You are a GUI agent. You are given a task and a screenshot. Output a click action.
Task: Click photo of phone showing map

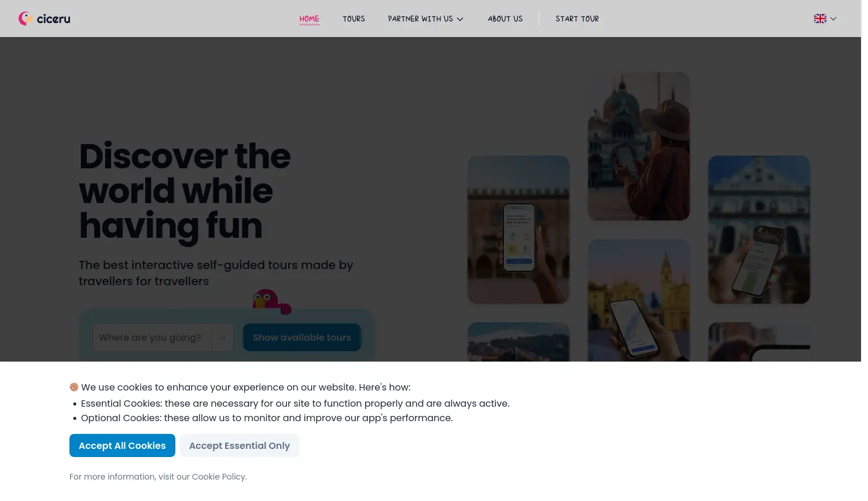tap(638, 301)
